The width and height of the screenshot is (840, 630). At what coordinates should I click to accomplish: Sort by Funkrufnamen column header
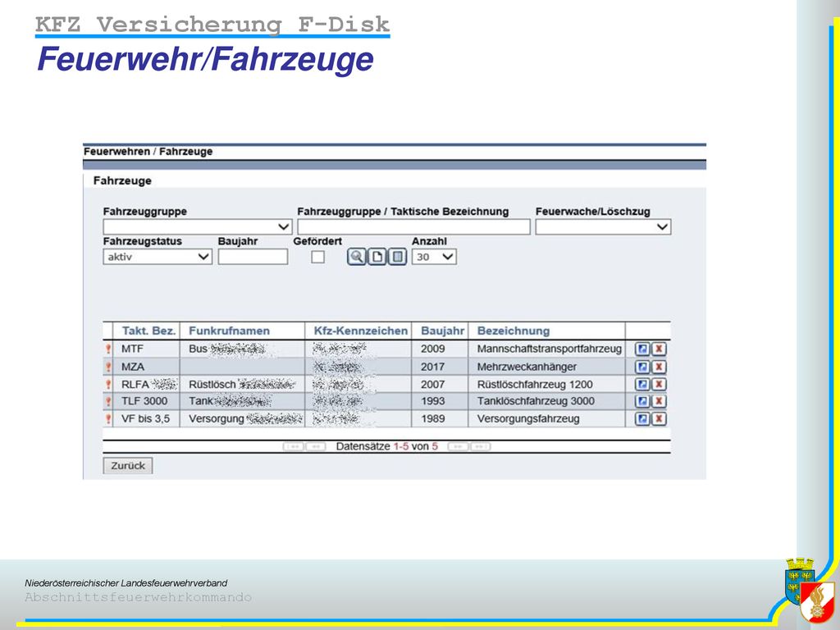[x=229, y=331]
